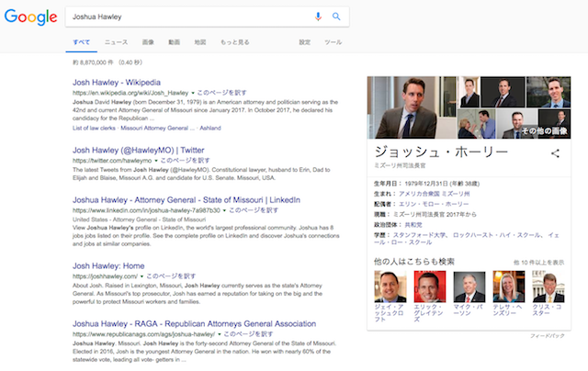
Task: Click the magnifying glass search button
Action: 336,17
